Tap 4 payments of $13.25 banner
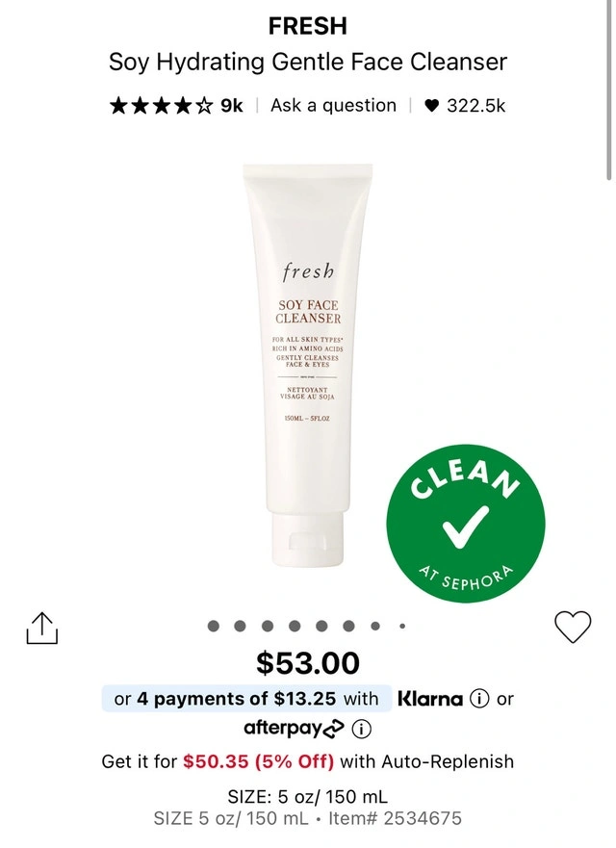The width and height of the screenshot is (616, 848). tap(246, 698)
